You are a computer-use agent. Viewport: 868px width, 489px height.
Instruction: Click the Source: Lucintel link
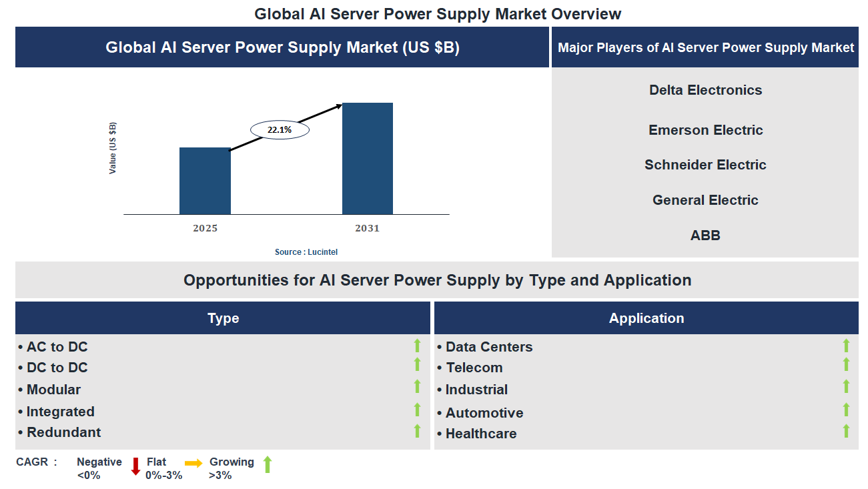[x=306, y=252]
